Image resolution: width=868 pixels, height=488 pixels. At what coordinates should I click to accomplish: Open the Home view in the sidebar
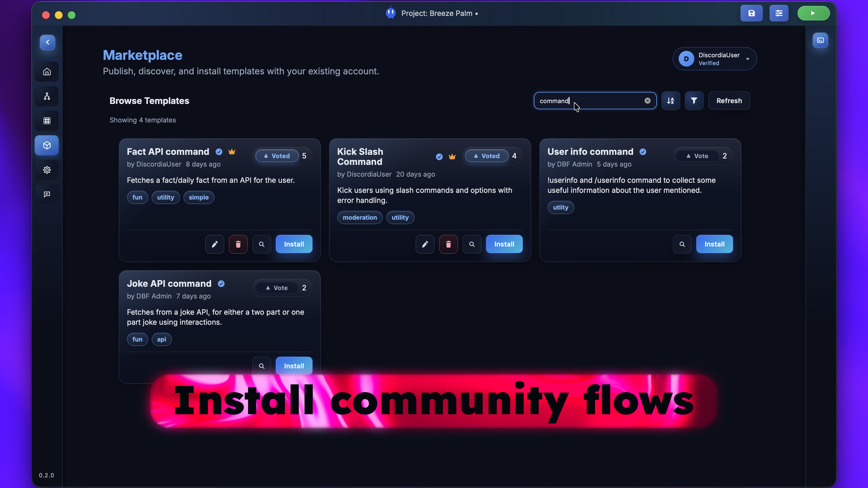[47, 71]
